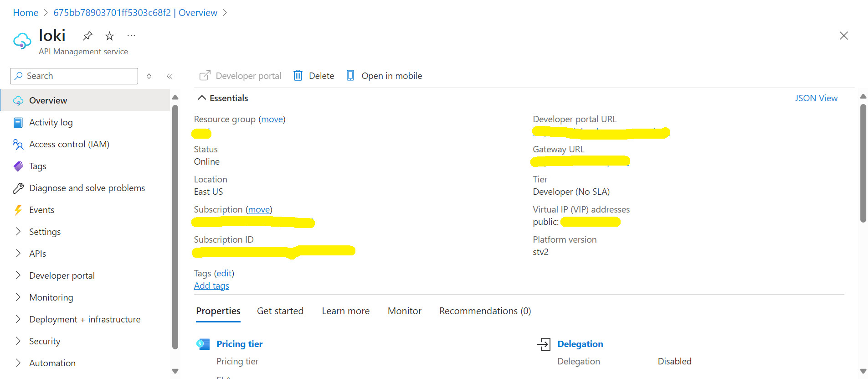Click the Access control people icon

[x=18, y=145]
